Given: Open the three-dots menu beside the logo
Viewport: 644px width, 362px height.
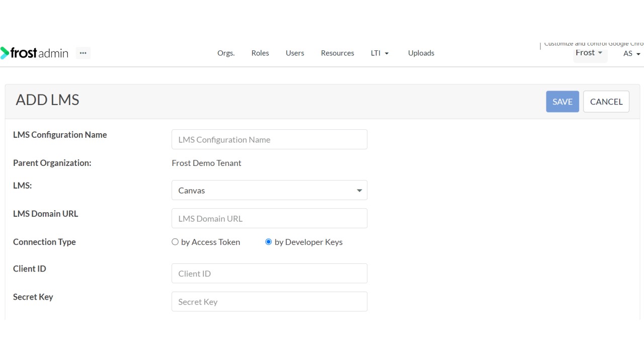Looking at the screenshot, I should [x=83, y=53].
